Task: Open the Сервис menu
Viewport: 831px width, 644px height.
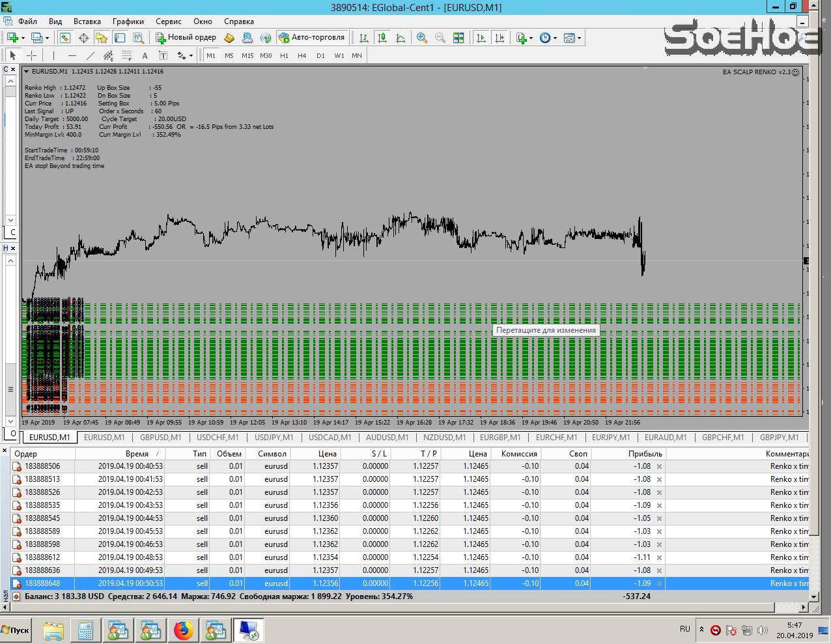Action: [x=169, y=21]
